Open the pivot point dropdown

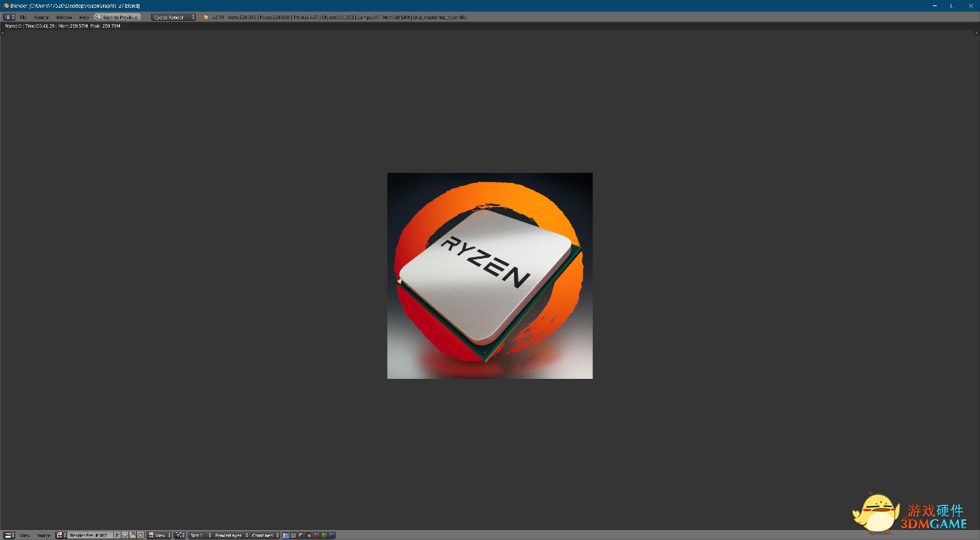180,535
